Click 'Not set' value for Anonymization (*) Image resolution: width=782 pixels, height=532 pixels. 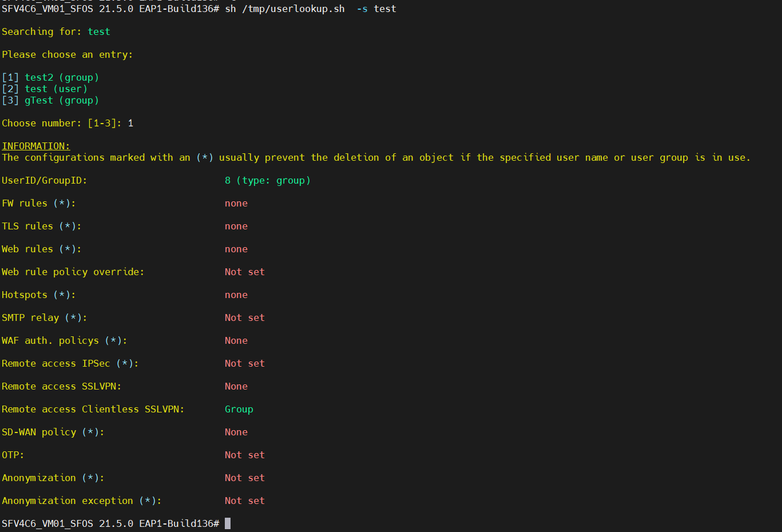245,478
